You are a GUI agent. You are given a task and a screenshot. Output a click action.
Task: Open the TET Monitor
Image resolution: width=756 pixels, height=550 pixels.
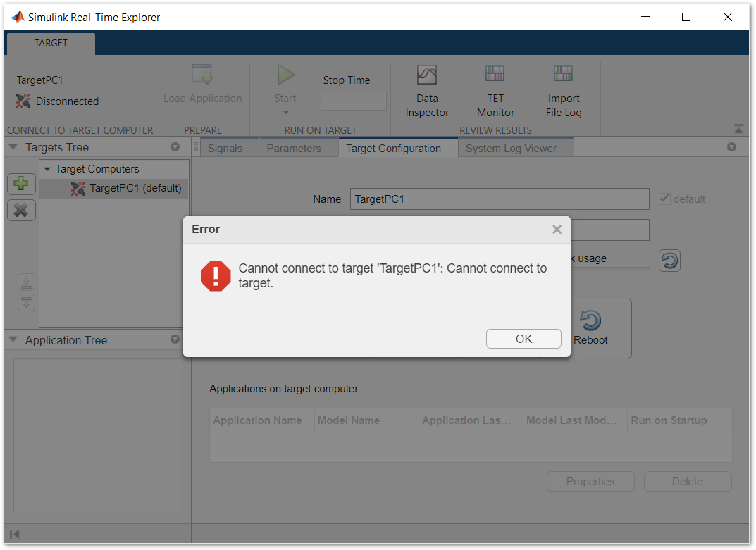coord(495,92)
